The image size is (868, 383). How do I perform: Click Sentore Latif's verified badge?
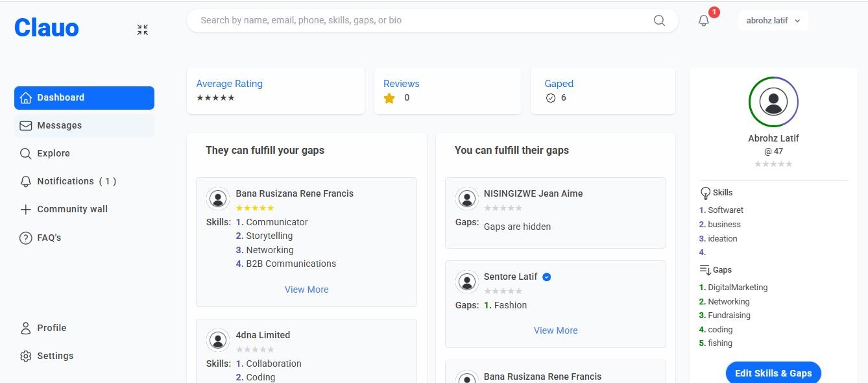547,277
